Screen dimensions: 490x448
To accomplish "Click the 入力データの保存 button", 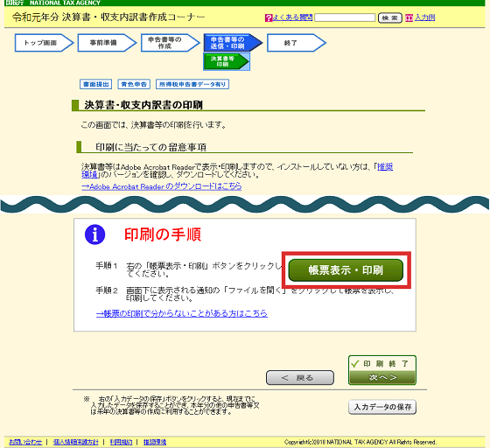I will pyautogui.click(x=382, y=407).
